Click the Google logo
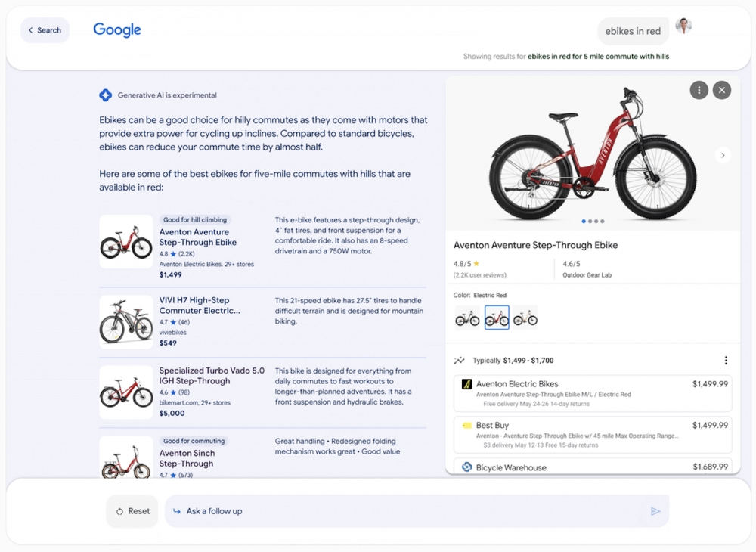This screenshot has width=756, height=552. (116, 29)
